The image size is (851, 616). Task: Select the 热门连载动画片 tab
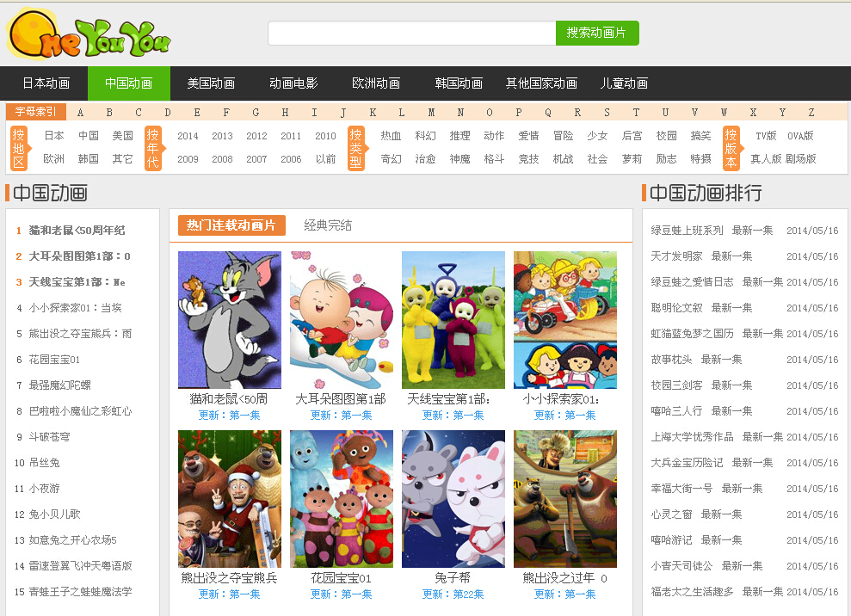click(x=231, y=225)
